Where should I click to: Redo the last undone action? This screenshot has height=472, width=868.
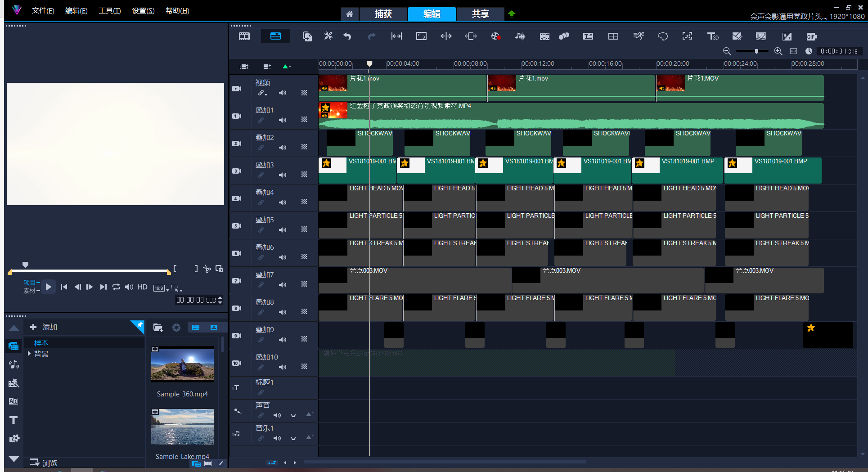coord(372,36)
